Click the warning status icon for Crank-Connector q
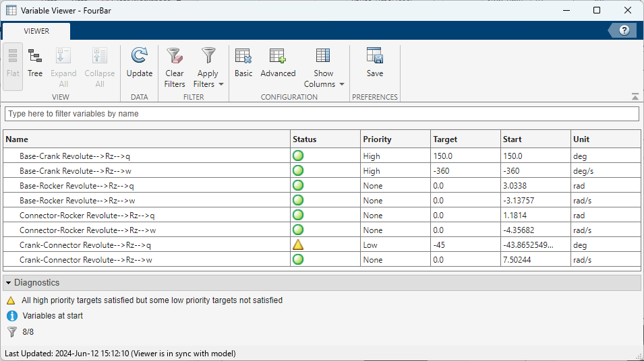 tap(298, 244)
